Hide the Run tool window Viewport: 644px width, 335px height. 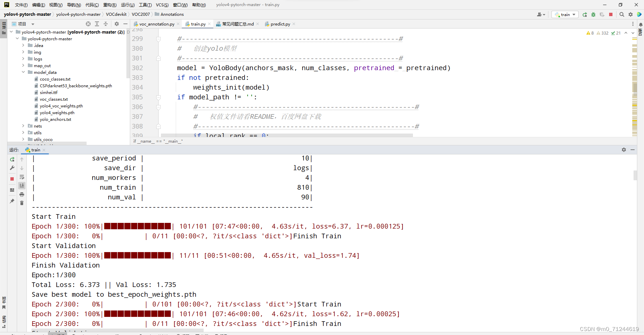click(x=633, y=150)
